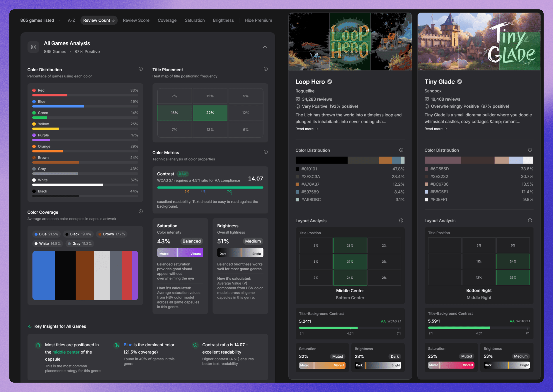This screenshot has height=392, width=553.
Task: Open the Steam icon next to Loop Hero
Action: (x=329, y=82)
